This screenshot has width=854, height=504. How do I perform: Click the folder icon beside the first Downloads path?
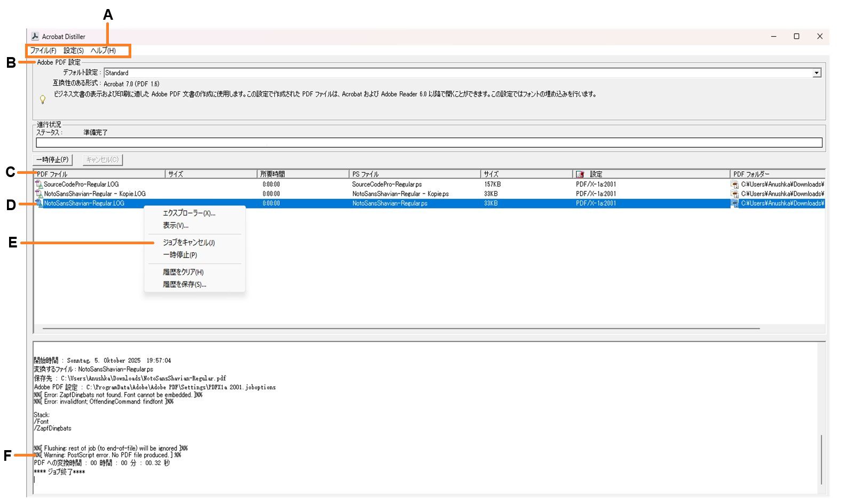[736, 184]
